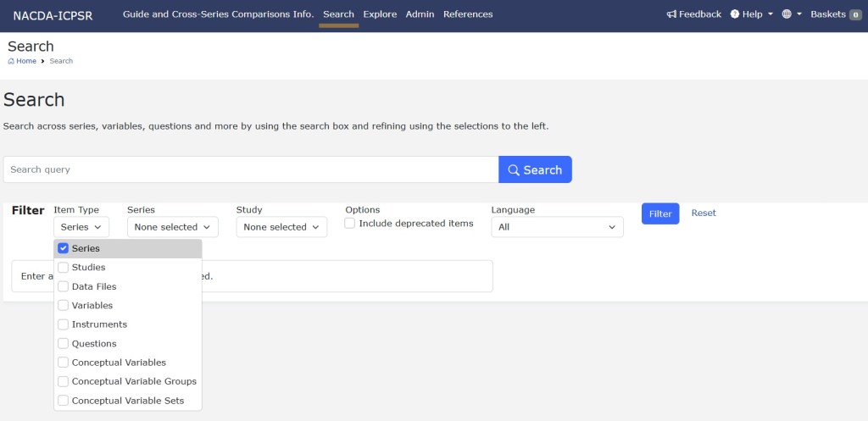Focus the Search query text field
The height and width of the screenshot is (421, 868).
pyautogui.click(x=251, y=169)
